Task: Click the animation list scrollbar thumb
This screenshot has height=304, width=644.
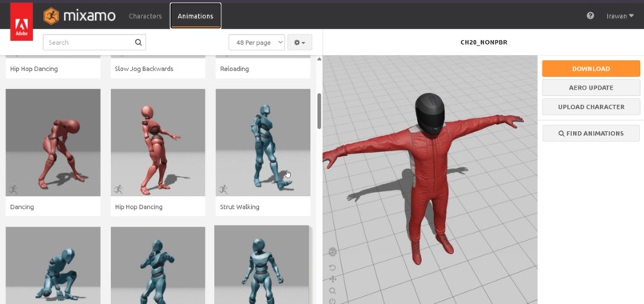Action: (319, 110)
